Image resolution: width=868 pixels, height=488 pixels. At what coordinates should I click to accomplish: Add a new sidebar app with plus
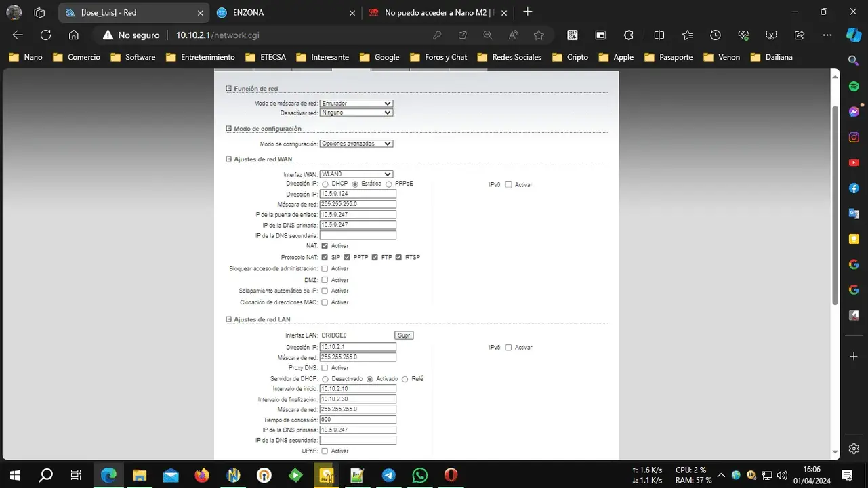[x=854, y=357]
